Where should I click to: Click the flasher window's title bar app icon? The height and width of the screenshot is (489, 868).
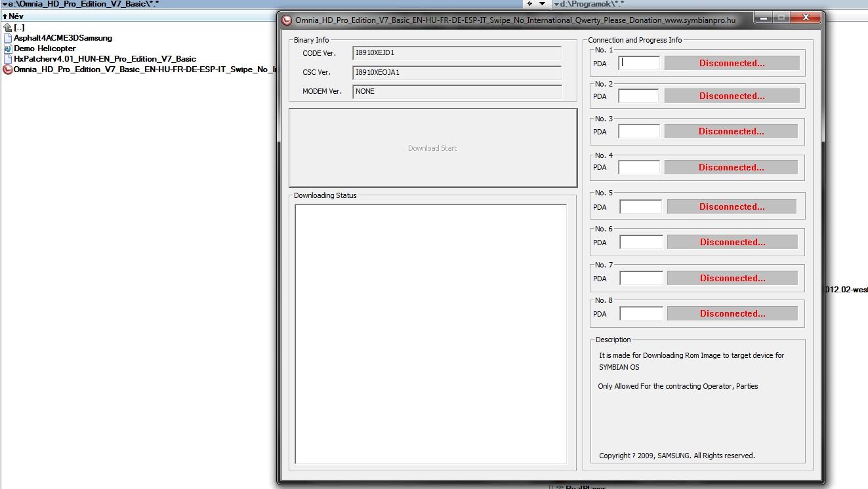point(287,20)
